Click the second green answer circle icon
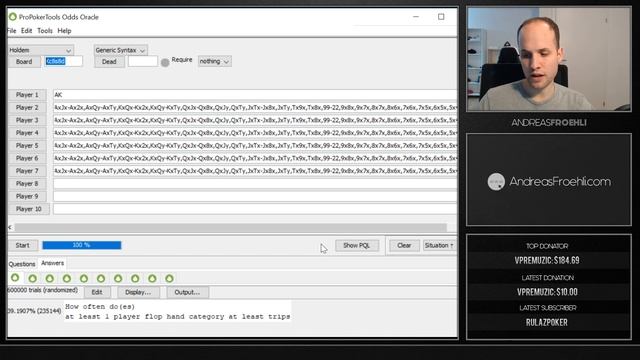 [33, 278]
